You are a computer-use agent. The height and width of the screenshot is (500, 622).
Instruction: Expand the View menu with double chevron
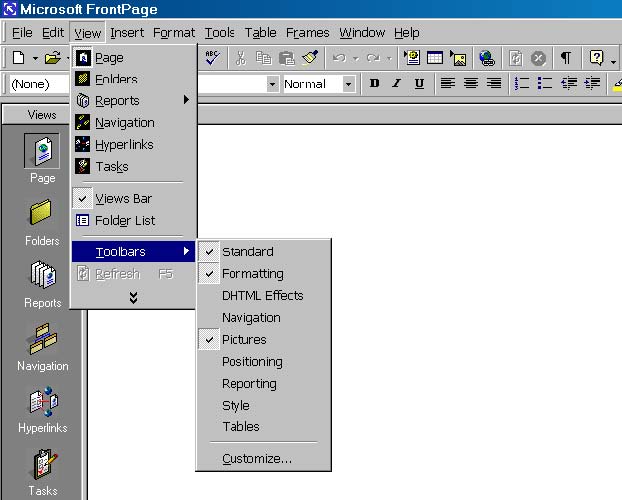pyautogui.click(x=134, y=297)
